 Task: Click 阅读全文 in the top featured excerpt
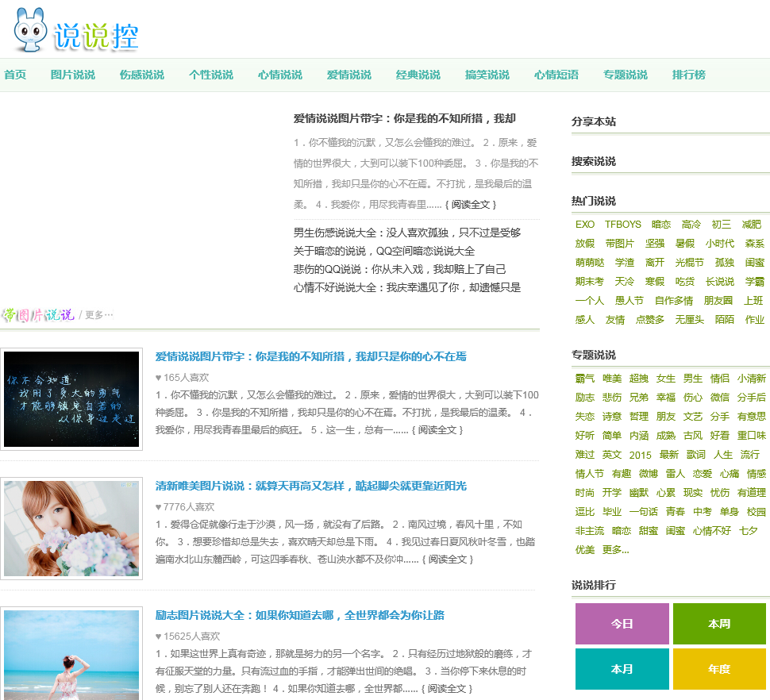click(x=471, y=204)
